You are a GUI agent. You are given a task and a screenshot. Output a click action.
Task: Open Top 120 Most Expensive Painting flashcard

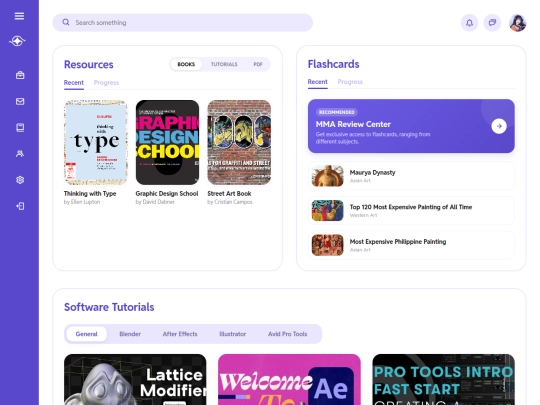coord(411,210)
